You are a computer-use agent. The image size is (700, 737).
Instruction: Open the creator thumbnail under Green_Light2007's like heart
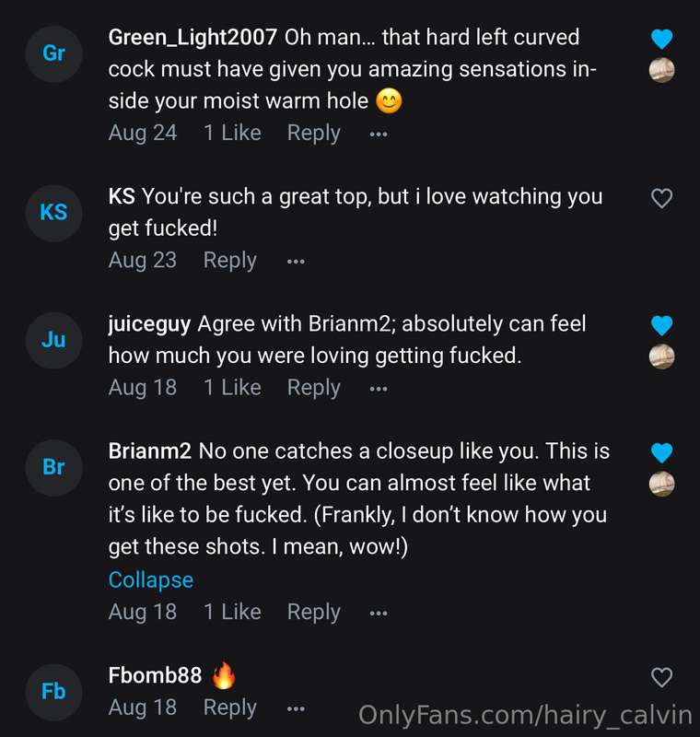tap(662, 71)
